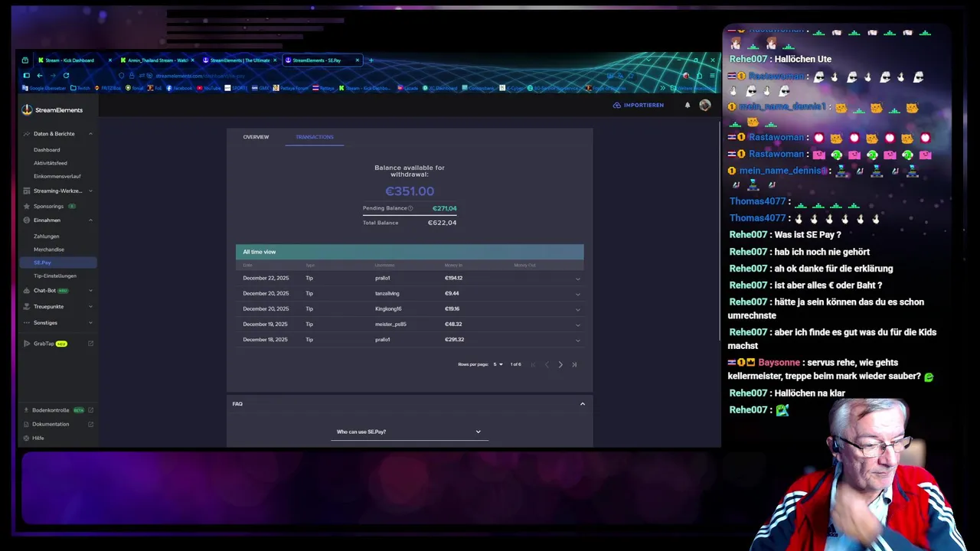Open GrabTap external link icon
This screenshot has height=551, width=980.
(91, 344)
